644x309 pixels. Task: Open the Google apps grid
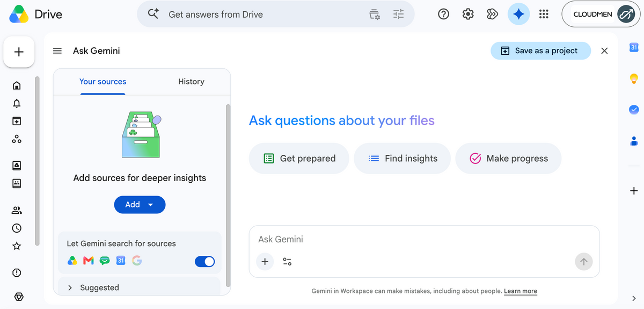click(544, 15)
